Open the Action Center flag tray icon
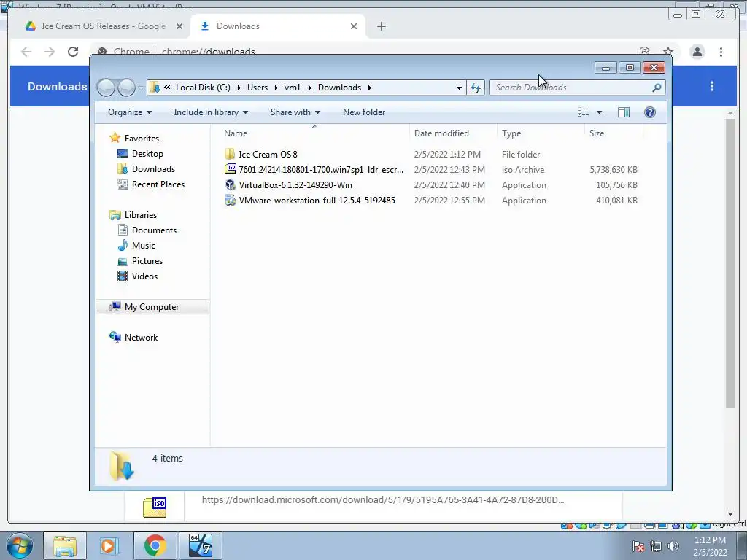 pos(638,545)
